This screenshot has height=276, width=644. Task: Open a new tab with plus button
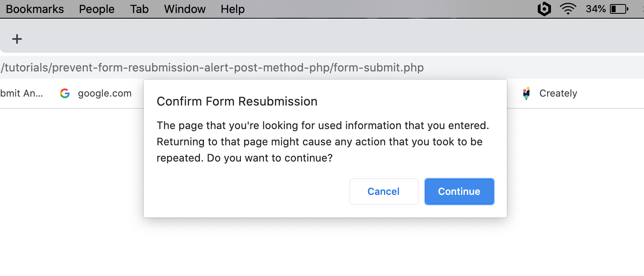(17, 39)
